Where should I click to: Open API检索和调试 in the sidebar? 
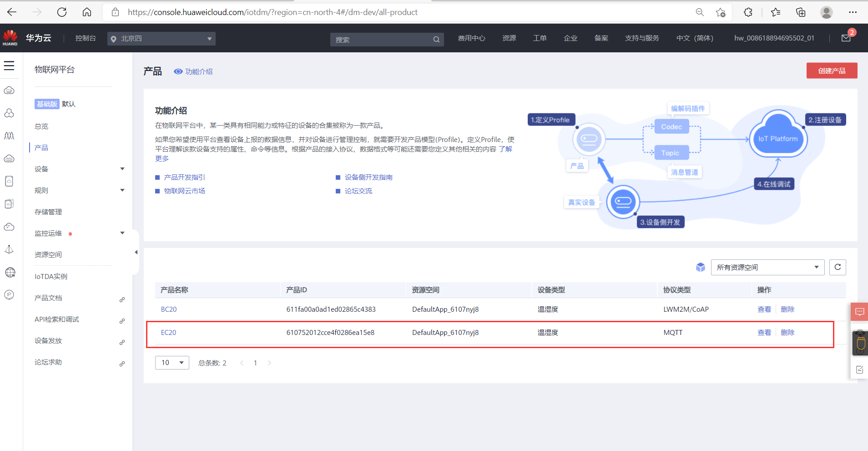click(x=57, y=319)
